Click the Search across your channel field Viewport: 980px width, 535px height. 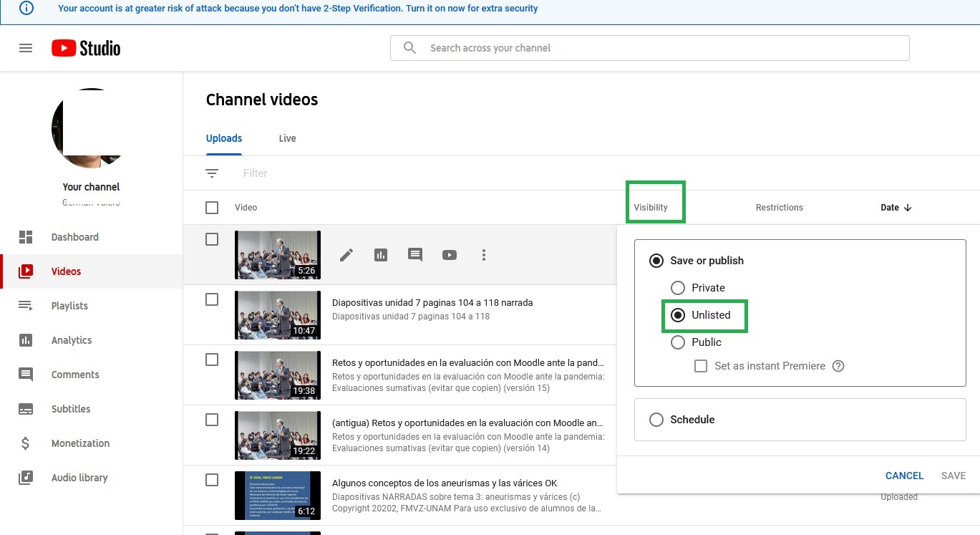coord(649,48)
